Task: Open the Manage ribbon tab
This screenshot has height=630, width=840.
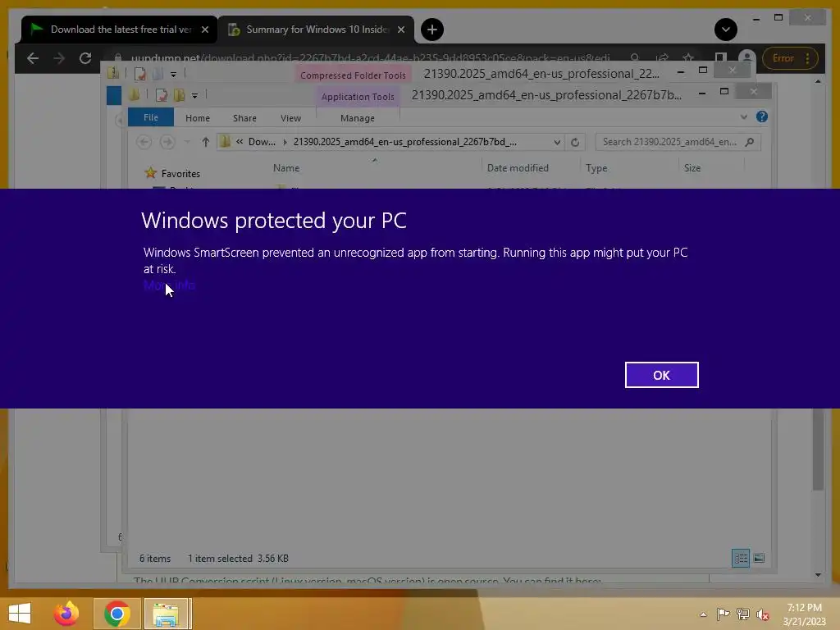Action: pyautogui.click(x=358, y=118)
